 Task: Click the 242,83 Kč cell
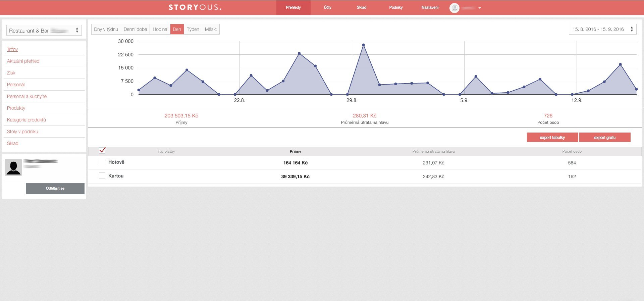click(433, 177)
